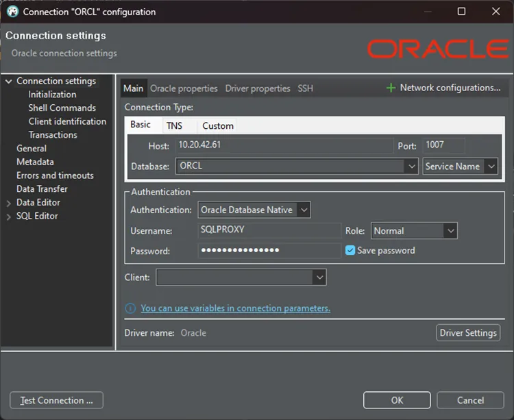
Task: Click the Username field with SQLPROXY
Action: click(269, 230)
